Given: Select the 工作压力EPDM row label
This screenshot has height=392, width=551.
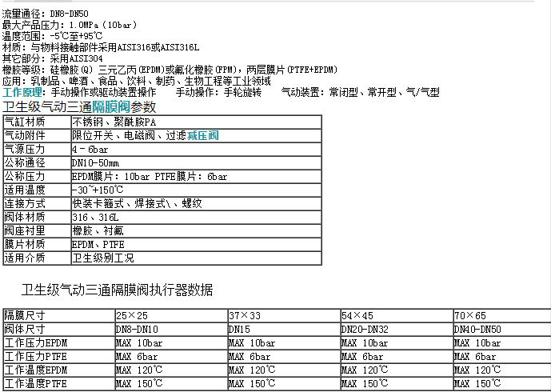Looking at the screenshot, I should [x=36, y=342].
